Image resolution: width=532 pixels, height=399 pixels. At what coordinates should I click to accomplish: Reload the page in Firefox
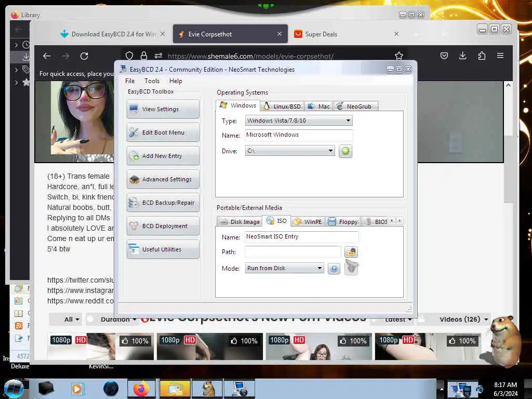(84, 56)
